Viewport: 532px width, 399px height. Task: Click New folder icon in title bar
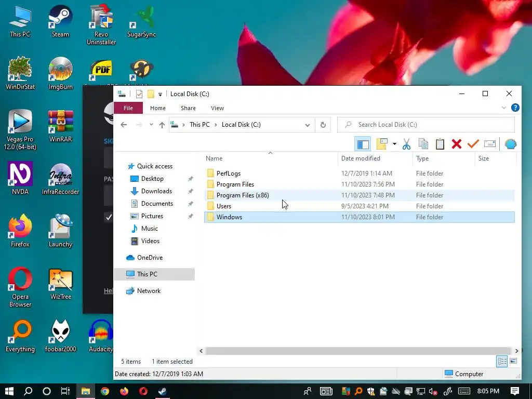151,94
